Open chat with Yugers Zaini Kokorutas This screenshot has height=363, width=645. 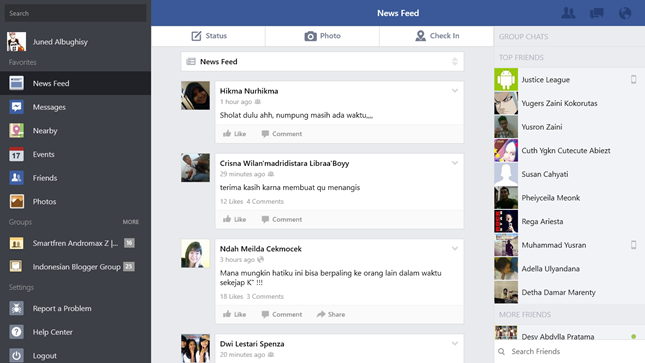coord(569,103)
